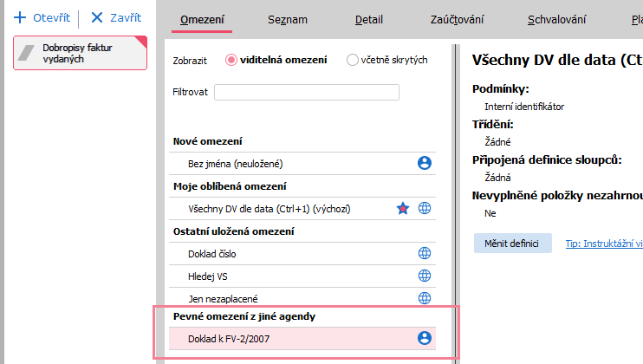This screenshot has height=364, width=643.
Task: Click globe icon in Jen nezaplacené row
Action: (x=425, y=298)
